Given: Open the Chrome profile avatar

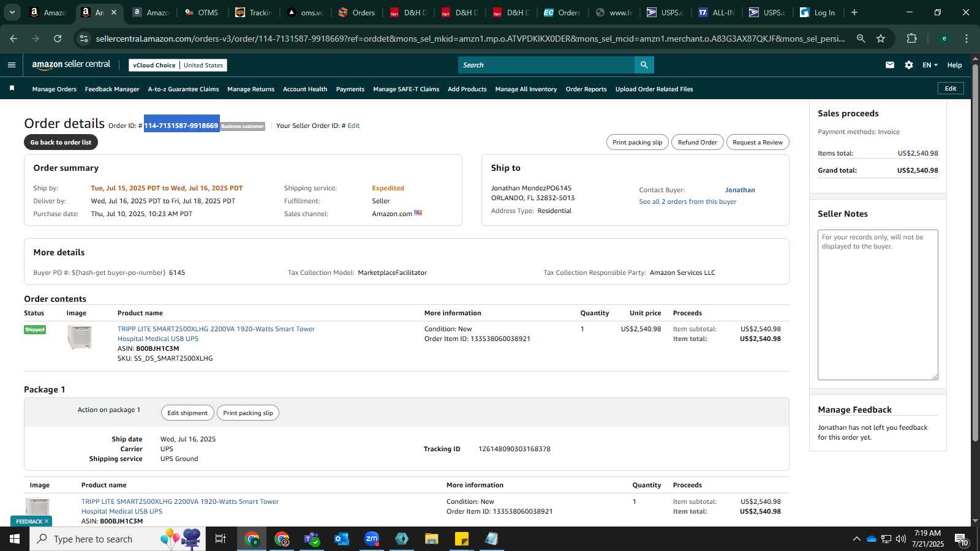Looking at the screenshot, I should (944, 39).
